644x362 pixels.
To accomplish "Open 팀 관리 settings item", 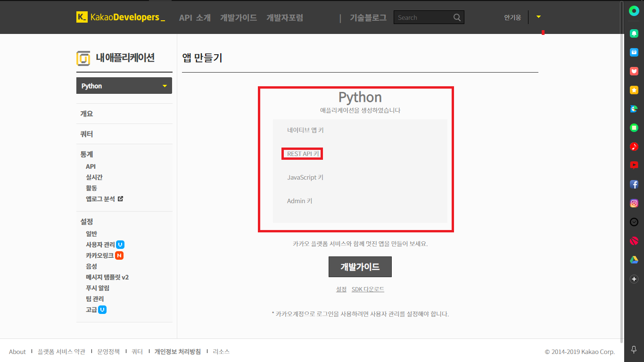I will [95, 299].
